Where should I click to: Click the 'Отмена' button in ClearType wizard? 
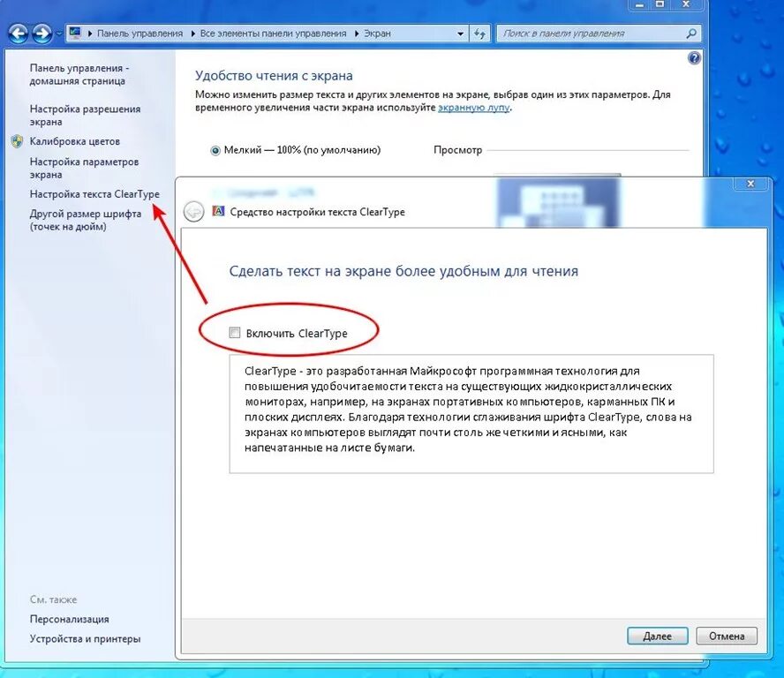[727, 636]
